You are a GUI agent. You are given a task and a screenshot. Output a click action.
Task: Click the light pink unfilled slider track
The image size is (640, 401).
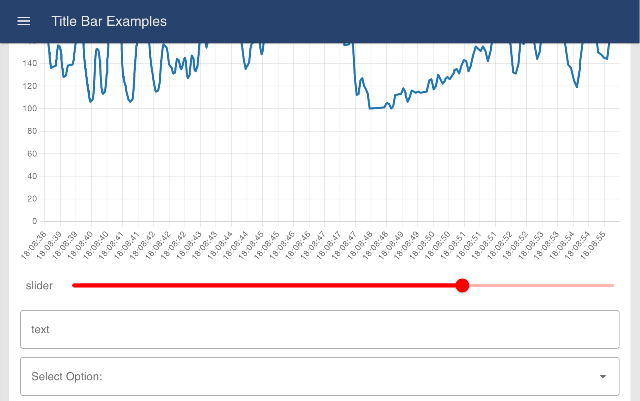[x=540, y=286]
